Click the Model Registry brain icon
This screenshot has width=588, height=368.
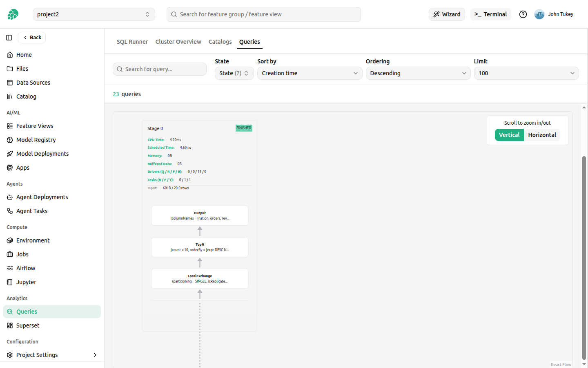click(x=10, y=140)
